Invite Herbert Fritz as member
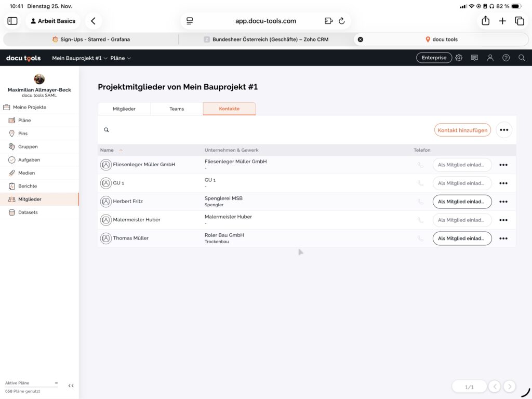Image resolution: width=532 pixels, height=399 pixels. click(462, 202)
